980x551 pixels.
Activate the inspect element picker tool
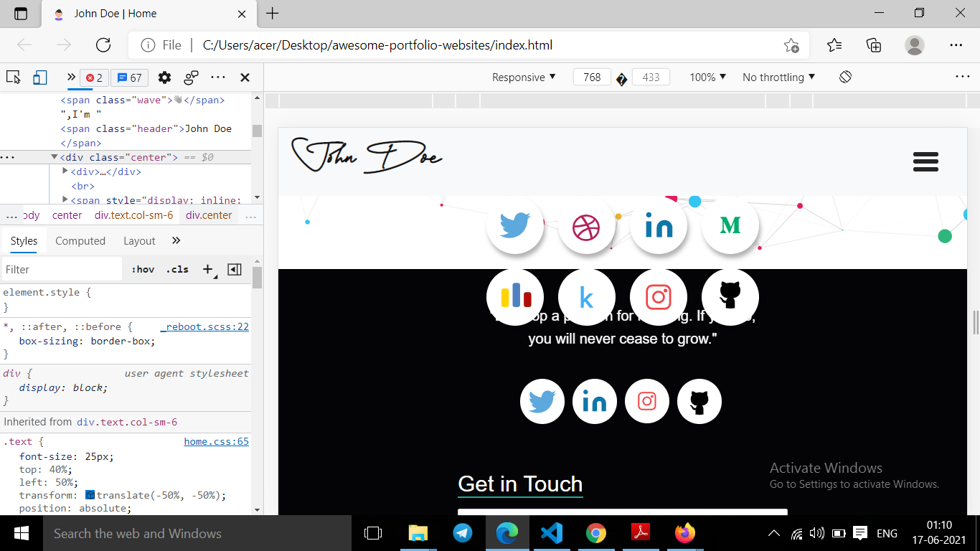tap(13, 77)
